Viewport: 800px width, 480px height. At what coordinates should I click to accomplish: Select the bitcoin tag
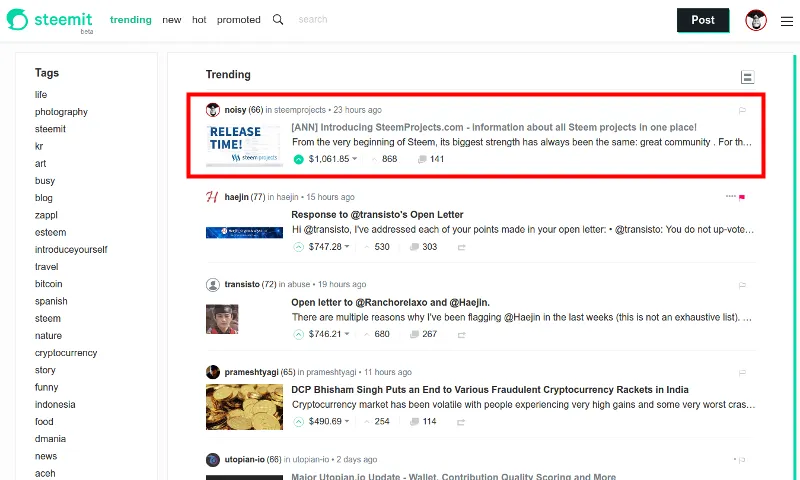pyautogui.click(x=48, y=284)
